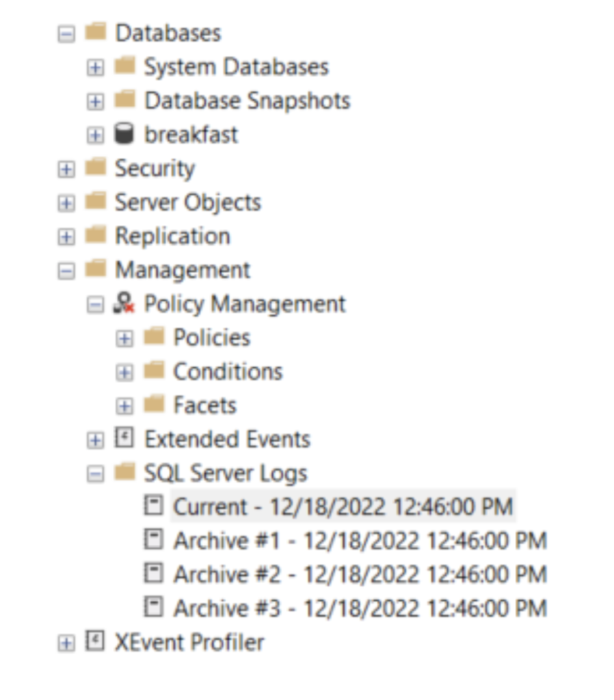Click the XEvent Profiler icon
The height and width of the screenshot is (700, 614).
point(94,642)
